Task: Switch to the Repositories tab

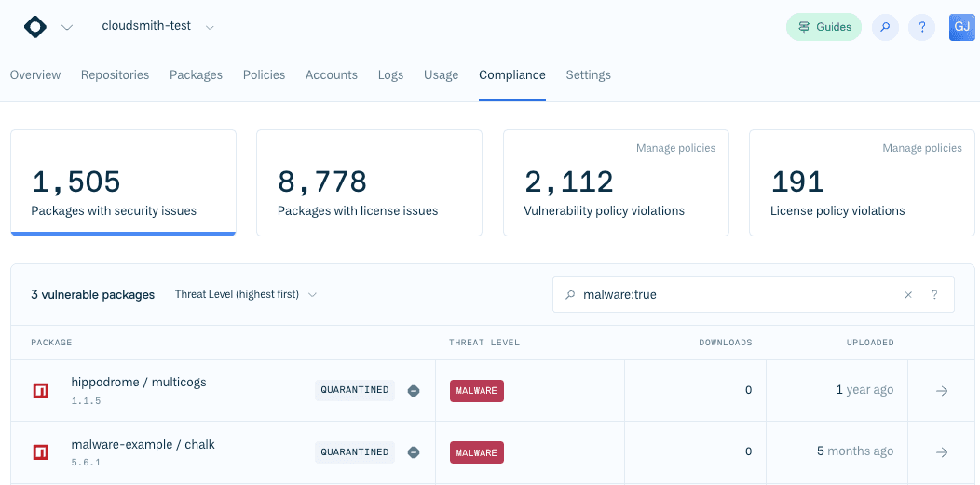Action: click(115, 74)
